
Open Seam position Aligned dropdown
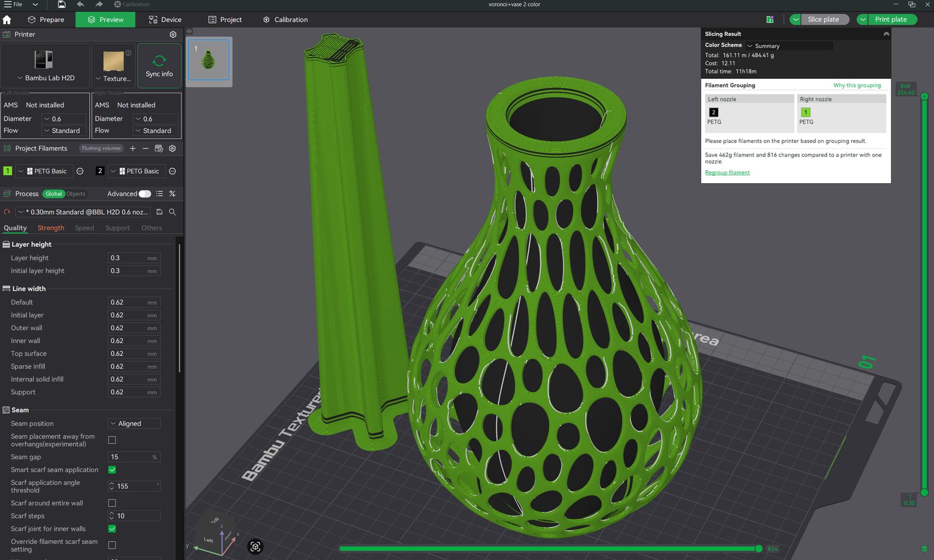(x=134, y=423)
